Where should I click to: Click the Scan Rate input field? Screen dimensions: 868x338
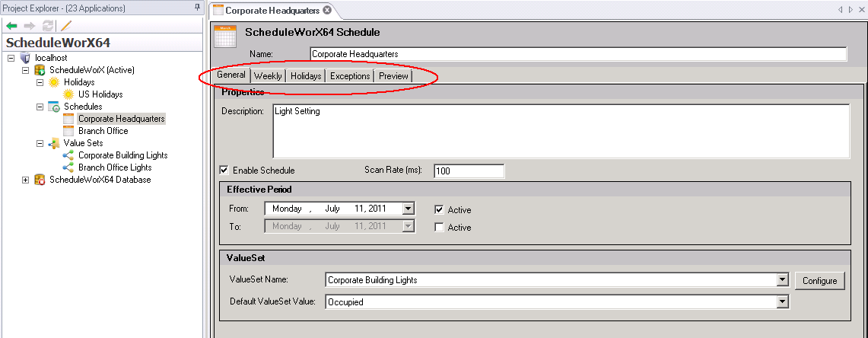coord(469,171)
